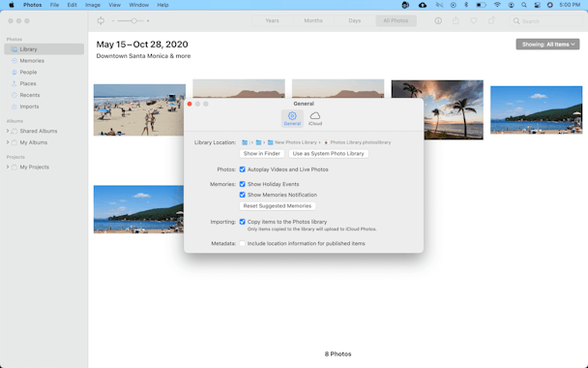This screenshot has width=588, height=368.
Task: Switch to the iCloud preferences tab
Action: tap(315, 118)
